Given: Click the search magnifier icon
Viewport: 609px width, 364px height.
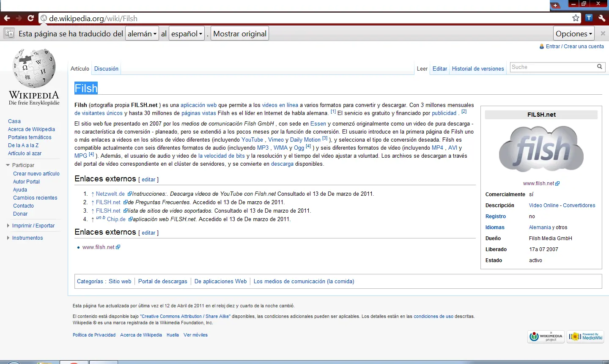Looking at the screenshot, I should (599, 67).
